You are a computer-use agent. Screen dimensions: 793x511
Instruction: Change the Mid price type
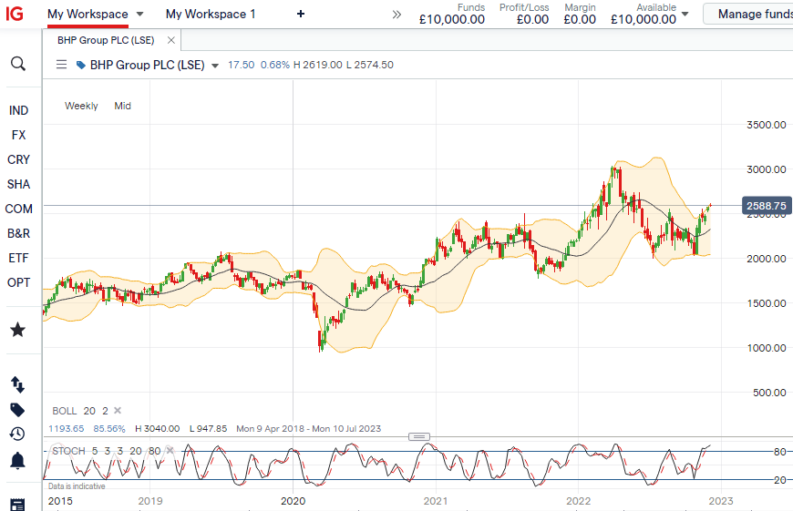pyautogui.click(x=122, y=106)
